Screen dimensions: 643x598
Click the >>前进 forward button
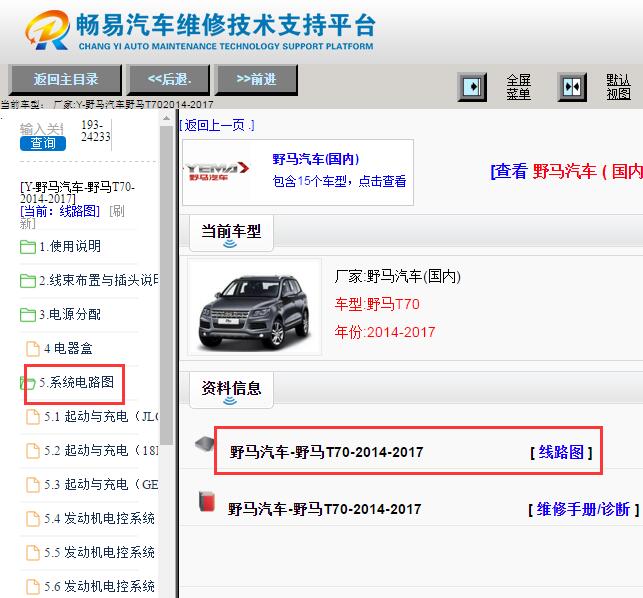256,80
